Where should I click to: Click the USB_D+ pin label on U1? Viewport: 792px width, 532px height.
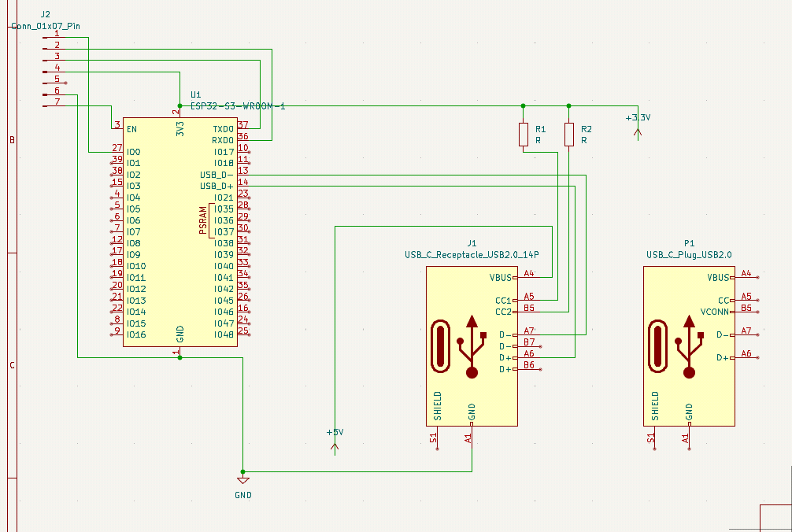(217, 187)
